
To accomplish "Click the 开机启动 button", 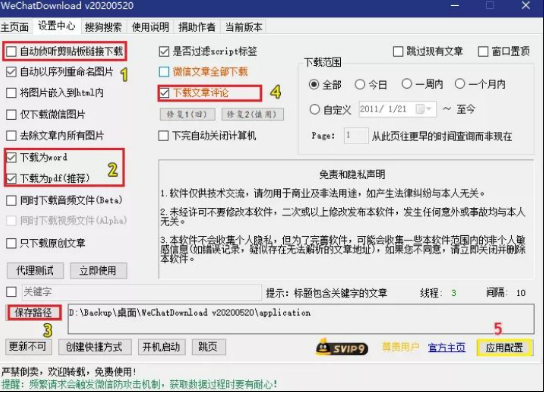I will [x=161, y=347].
